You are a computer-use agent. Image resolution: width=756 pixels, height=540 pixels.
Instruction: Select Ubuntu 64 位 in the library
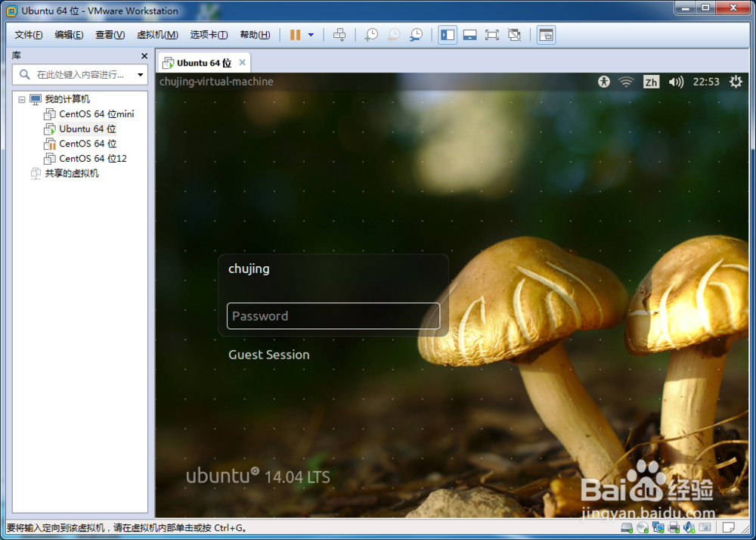click(87, 129)
